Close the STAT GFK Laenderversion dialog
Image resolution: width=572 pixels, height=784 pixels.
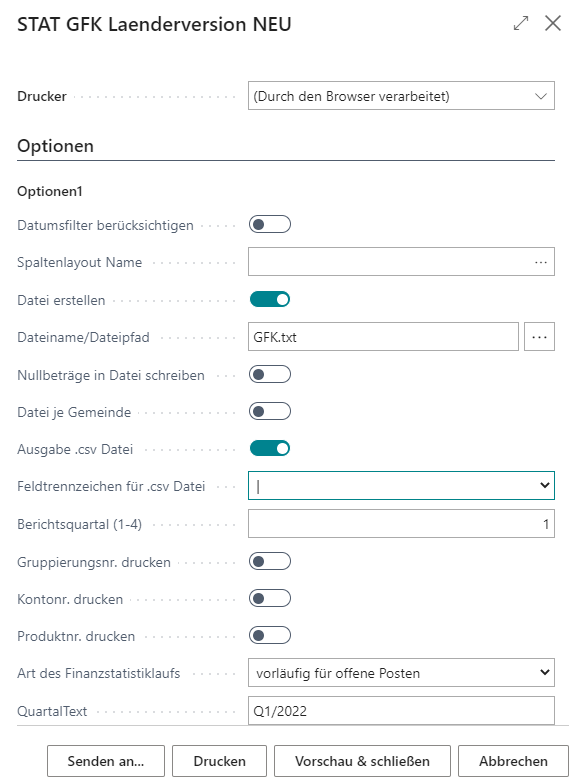click(552, 23)
